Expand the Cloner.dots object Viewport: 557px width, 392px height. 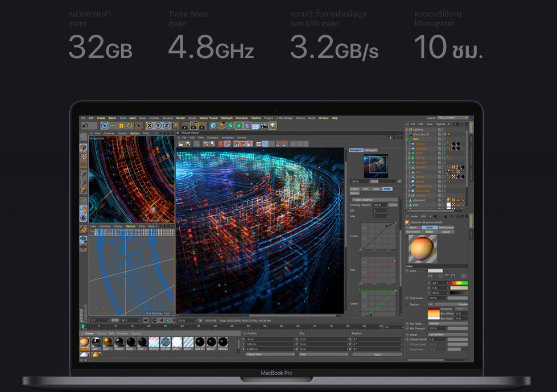click(x=409, y=191)
